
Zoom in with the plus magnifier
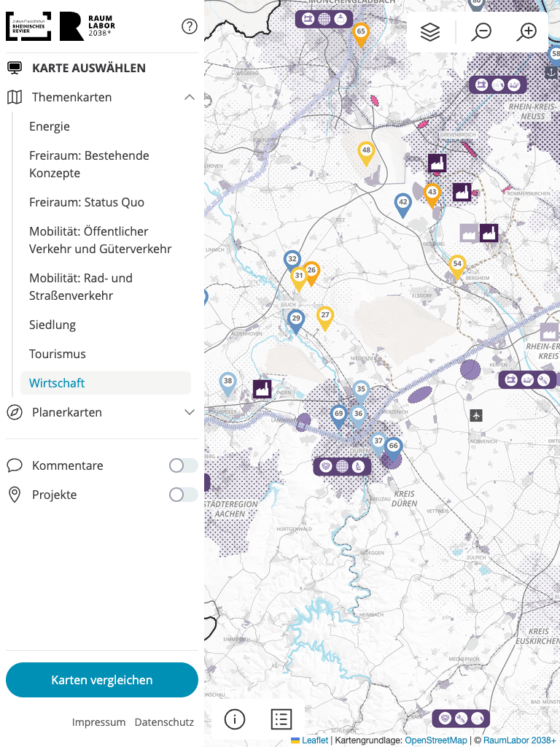pyautogui.click(x=526, y=32)
